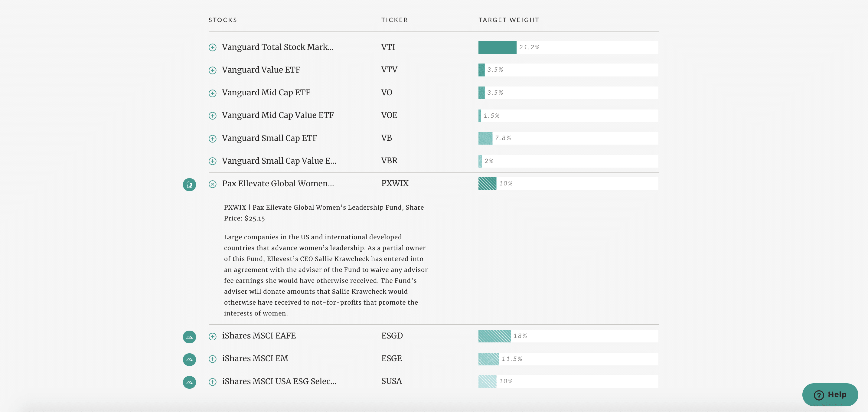Viewport: 868px width, 412px height.
Task: Open the Help widget
Action: pos(830,394)
